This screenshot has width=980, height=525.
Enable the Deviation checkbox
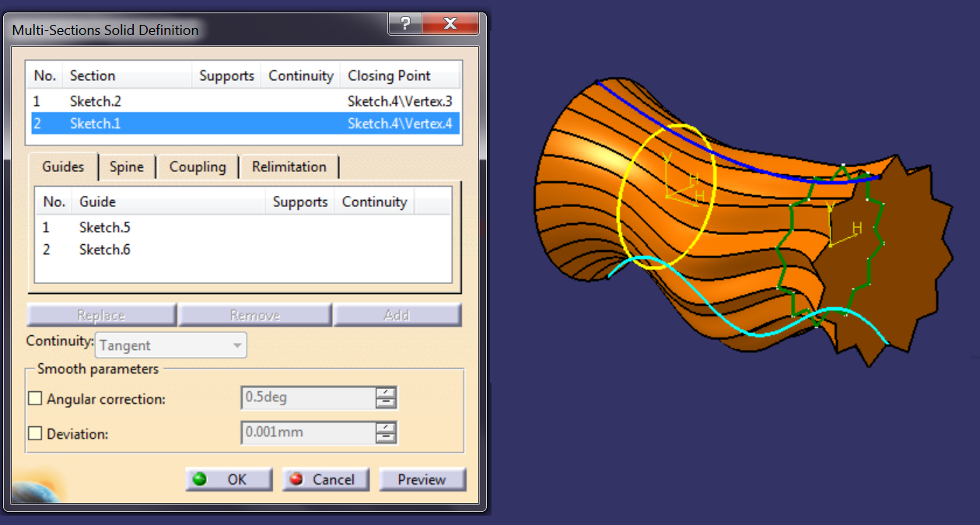pos(35,433)
